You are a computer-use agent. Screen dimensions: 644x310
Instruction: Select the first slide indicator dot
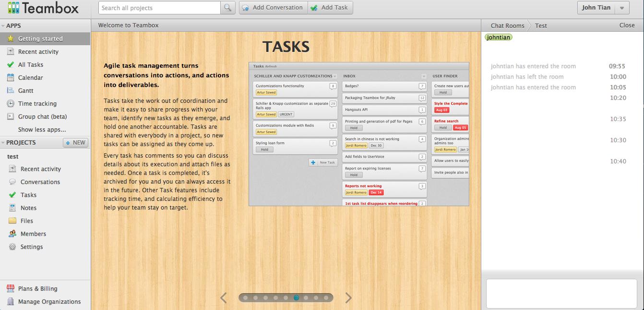pyautogui.click(x=245, y=298)
